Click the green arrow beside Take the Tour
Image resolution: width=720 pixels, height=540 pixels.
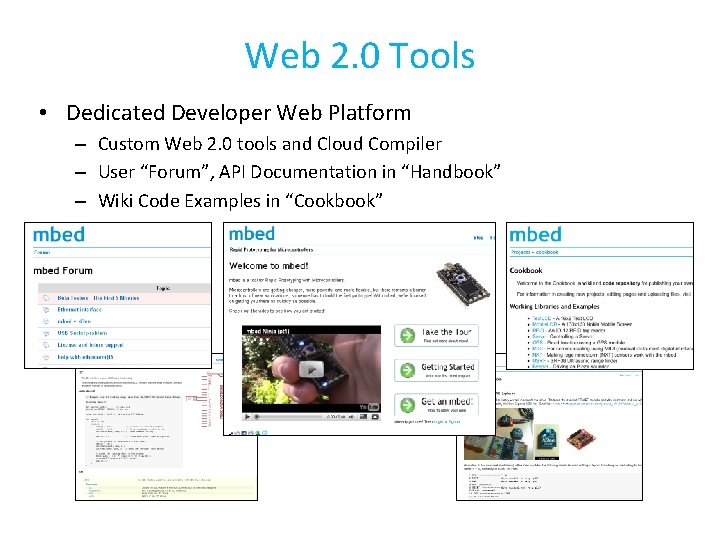pyautogui.click(x=407, y=335)
